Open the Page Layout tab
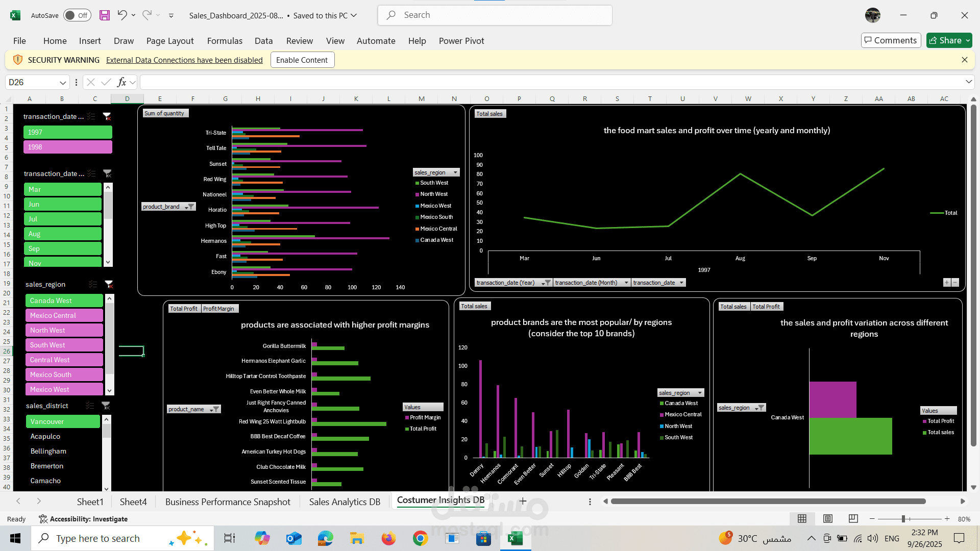This screenshot has width=980, height=551. 170,41
